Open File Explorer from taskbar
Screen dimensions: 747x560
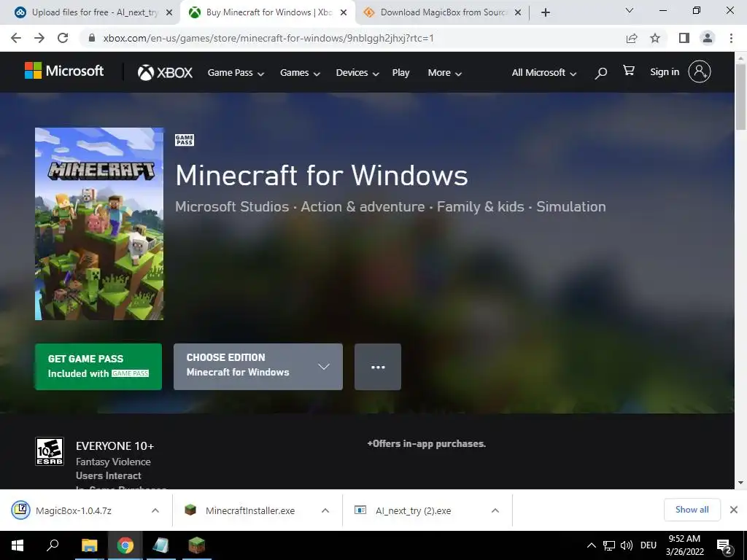[89, 545]
